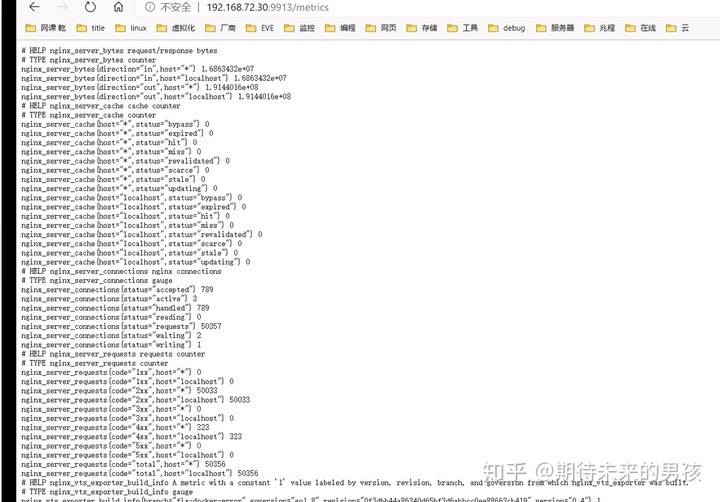The width and height of the screenshot is (720, 502).
Task: Click the '# HELP nginx_server_bytes request/response bytes' line
Action: 119,51
